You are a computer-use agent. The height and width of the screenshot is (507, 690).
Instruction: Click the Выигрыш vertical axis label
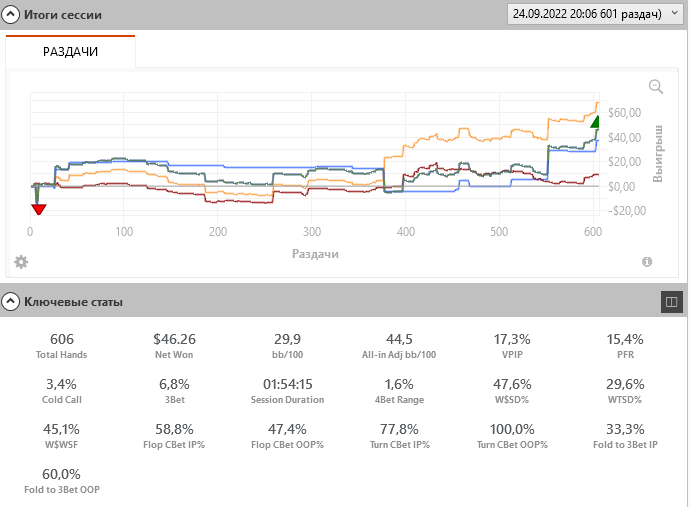(658, 152)
